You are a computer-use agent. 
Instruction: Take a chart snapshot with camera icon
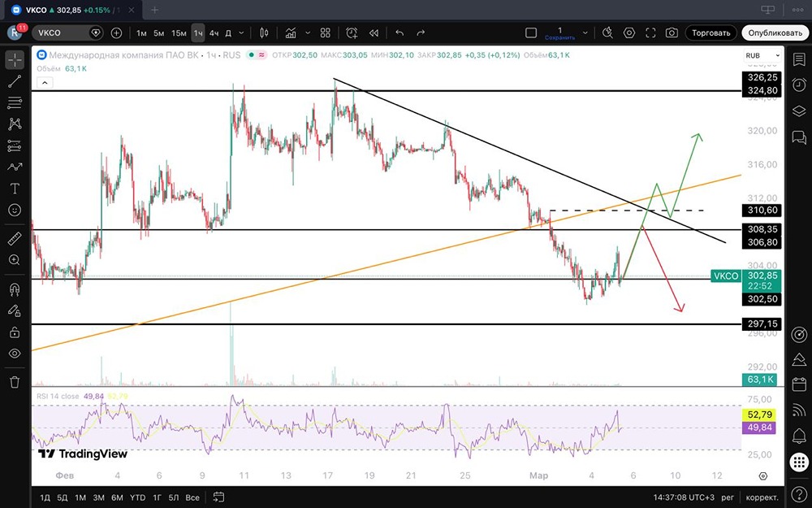pos(672,33)
